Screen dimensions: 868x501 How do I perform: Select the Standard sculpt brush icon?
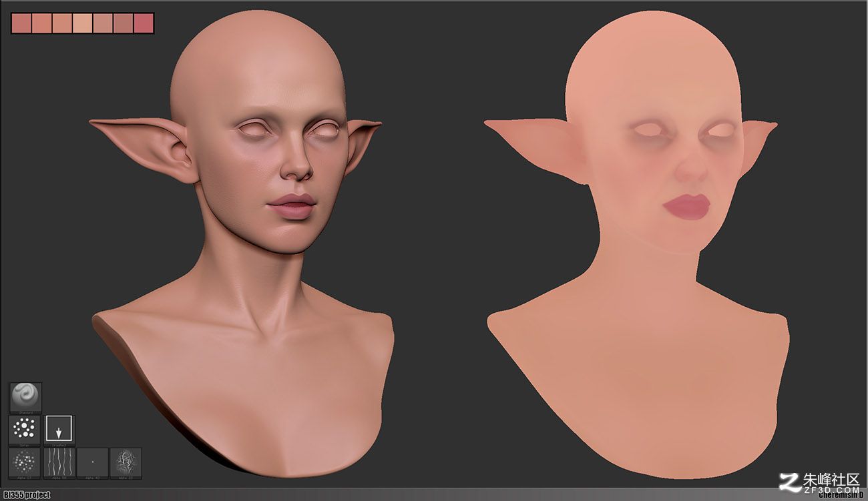[x=25, y=398]
